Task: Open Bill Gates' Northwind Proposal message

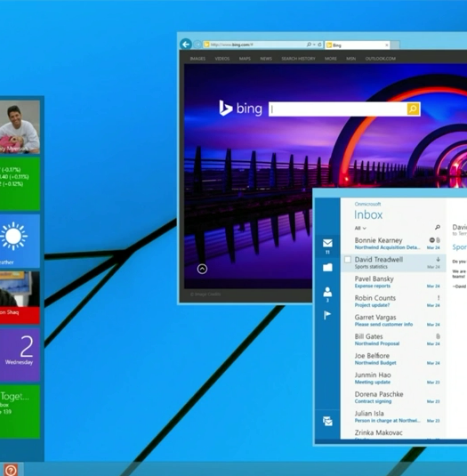Action: point(393,340)
